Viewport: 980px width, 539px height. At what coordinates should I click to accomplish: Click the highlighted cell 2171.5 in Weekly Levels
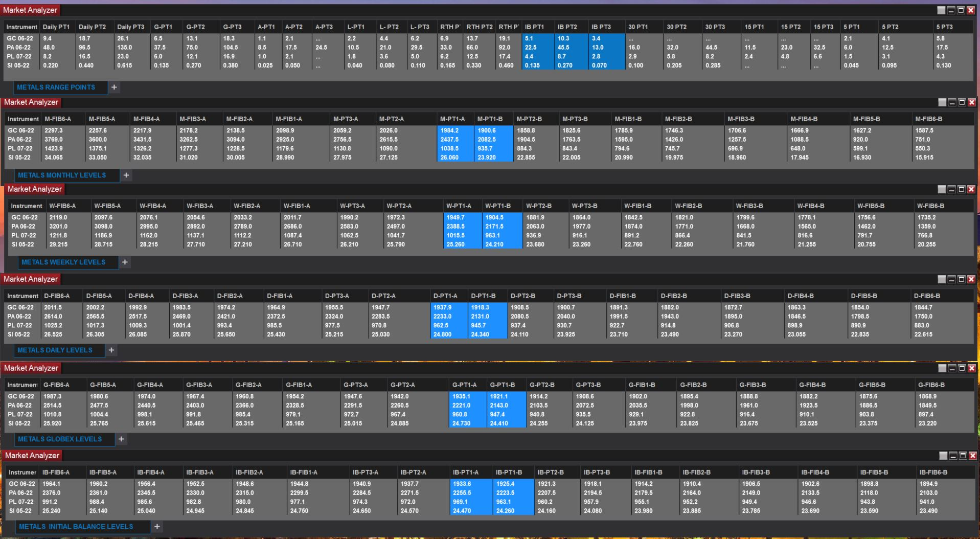click(502, 227)
